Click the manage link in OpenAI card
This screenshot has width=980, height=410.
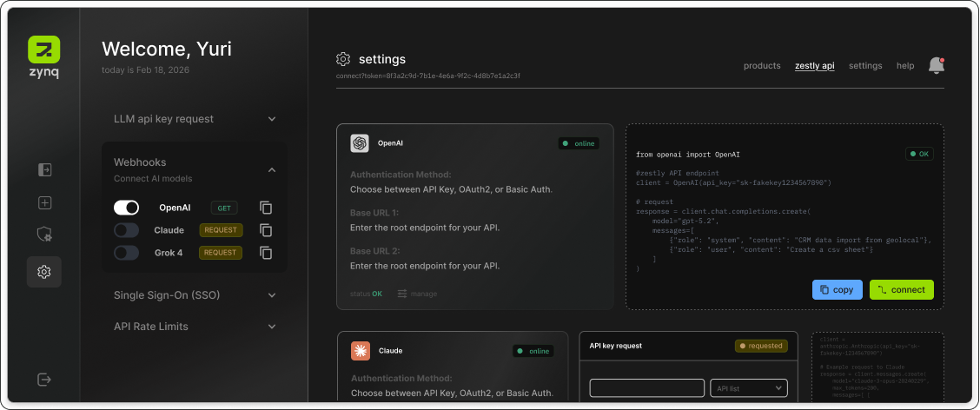[x=423, y=294]
